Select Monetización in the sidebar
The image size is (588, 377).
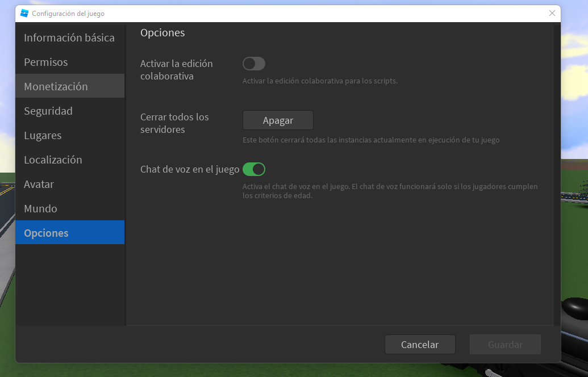pyautogui.click(x=70, y=86)
